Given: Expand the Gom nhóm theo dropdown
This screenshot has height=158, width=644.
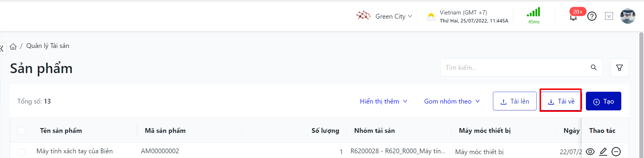Looking at the screenshot, I should [x=452, y=101].
